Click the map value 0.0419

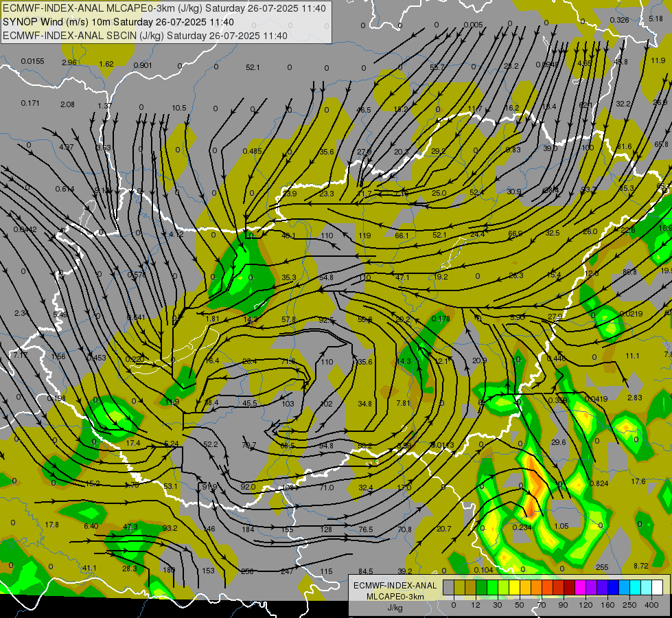596,399
